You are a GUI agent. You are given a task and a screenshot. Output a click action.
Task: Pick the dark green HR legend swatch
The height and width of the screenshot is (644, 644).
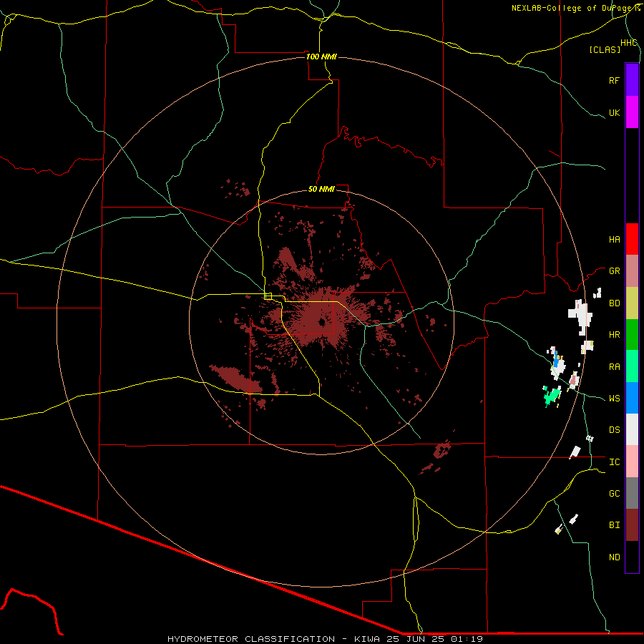[x=632, y=334]
